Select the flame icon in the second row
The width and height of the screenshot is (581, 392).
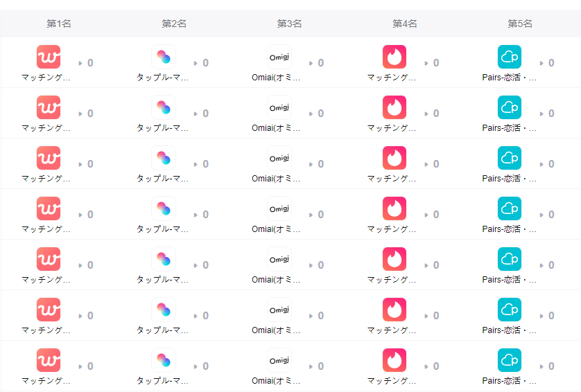click(x=394, y=107)
